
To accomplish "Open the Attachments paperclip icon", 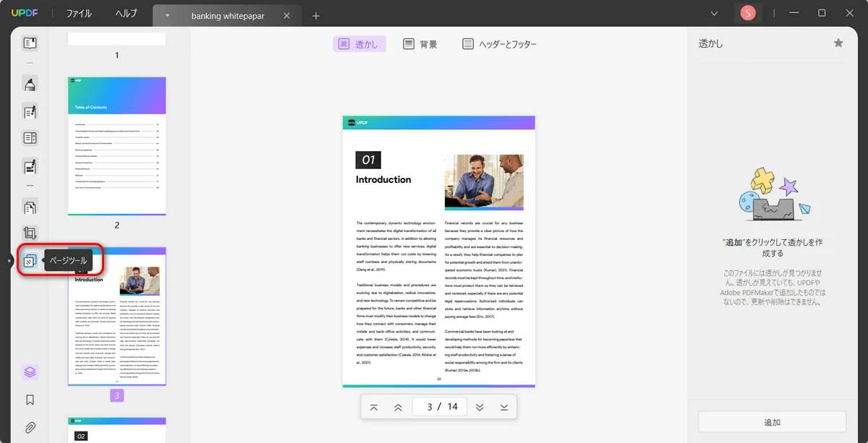I will [x=30, y=427].
